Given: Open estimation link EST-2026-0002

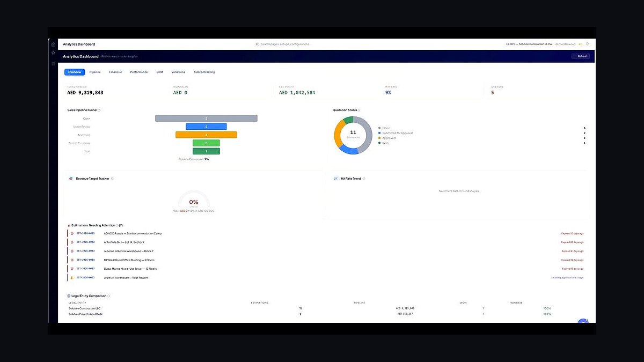Looking at the screenshot, I should (86, 242).
